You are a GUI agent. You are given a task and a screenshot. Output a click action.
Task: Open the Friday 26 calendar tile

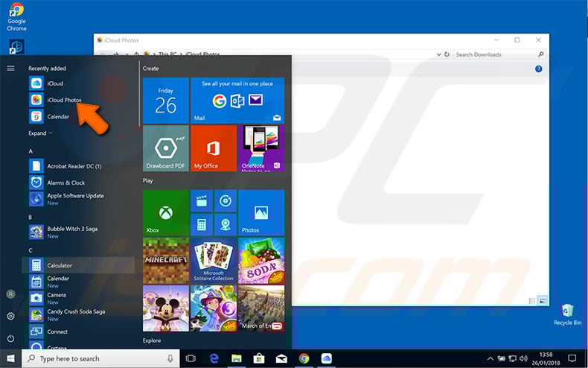166,101
